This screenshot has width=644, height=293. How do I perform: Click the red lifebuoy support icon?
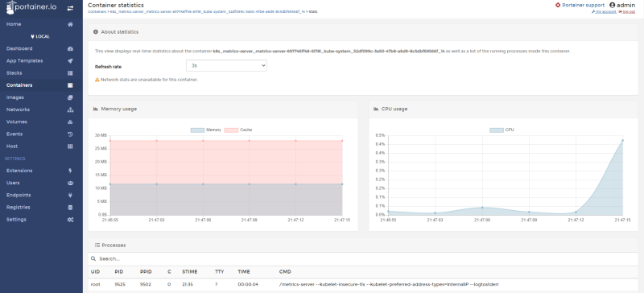558,6
